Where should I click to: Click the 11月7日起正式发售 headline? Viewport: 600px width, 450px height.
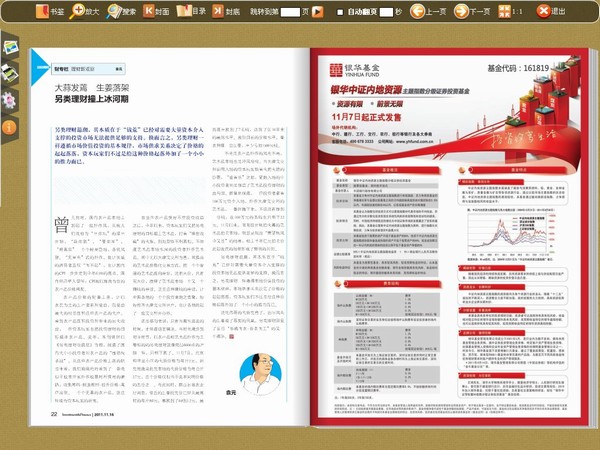[x=366, y=117]
